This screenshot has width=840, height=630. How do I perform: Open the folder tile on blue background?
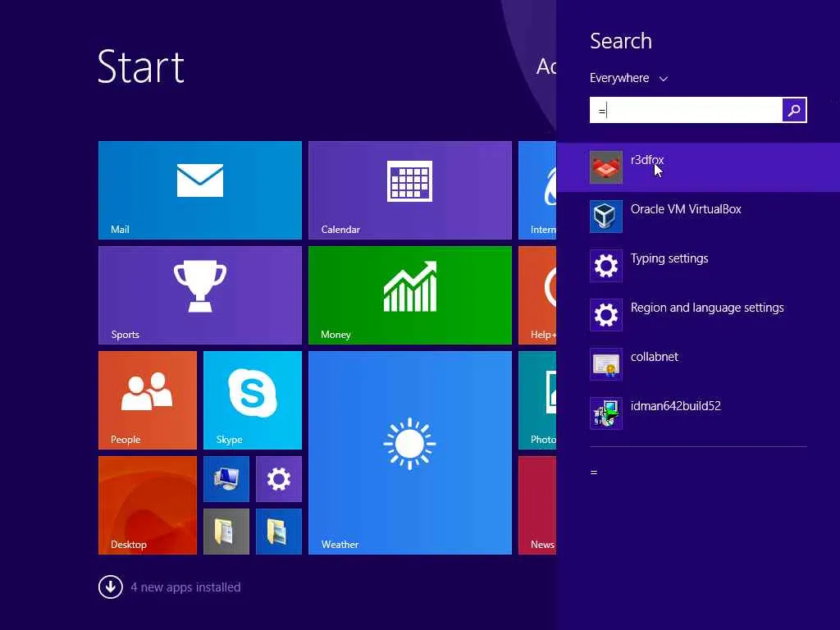[x=279, y=532]
